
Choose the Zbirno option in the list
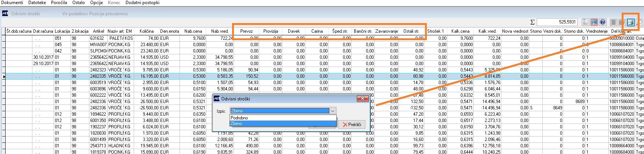pyautogui.click(x=283, y=123)
